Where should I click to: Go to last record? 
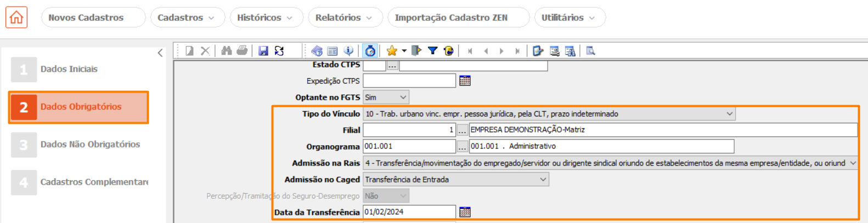click(x=517, y=51)
